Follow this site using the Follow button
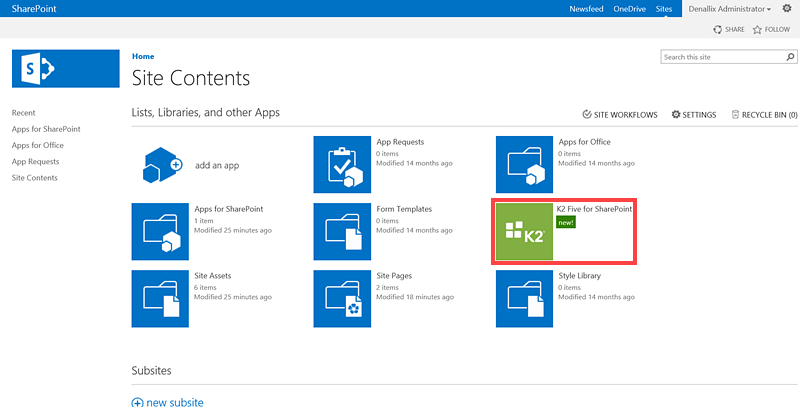800x407 pixels. coord(771,30)
